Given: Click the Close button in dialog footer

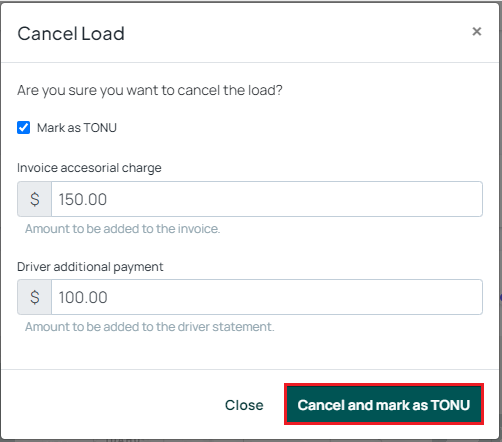Looking at the screenshot, I should tap(244, 405).
